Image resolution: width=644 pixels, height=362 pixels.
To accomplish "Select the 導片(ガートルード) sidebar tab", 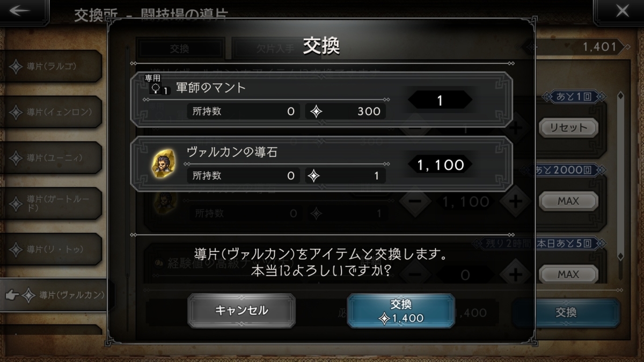I will [x=50, y=204].
